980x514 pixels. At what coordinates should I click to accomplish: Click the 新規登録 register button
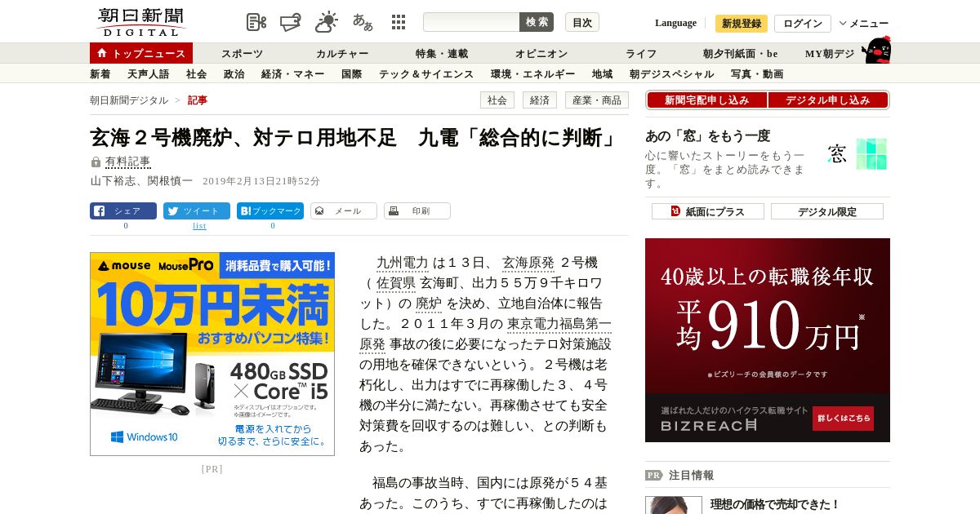(x=742, y=24)
